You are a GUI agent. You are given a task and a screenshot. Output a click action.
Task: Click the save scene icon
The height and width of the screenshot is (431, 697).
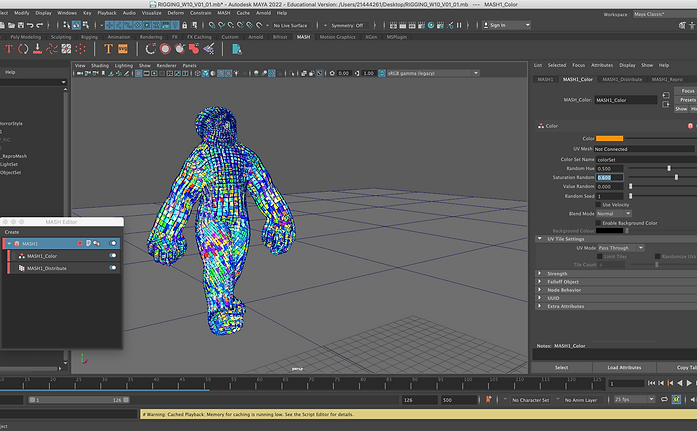[x=20, y=25]
